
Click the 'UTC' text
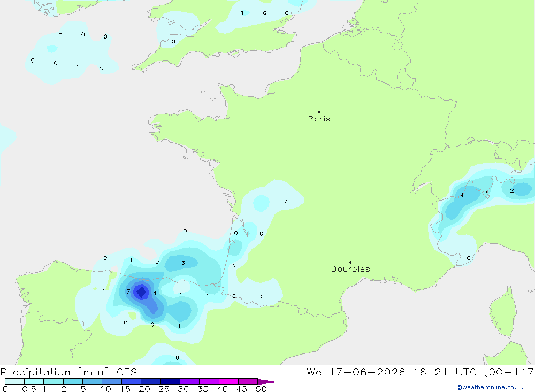pyautogui.click(x=466, y=372)
